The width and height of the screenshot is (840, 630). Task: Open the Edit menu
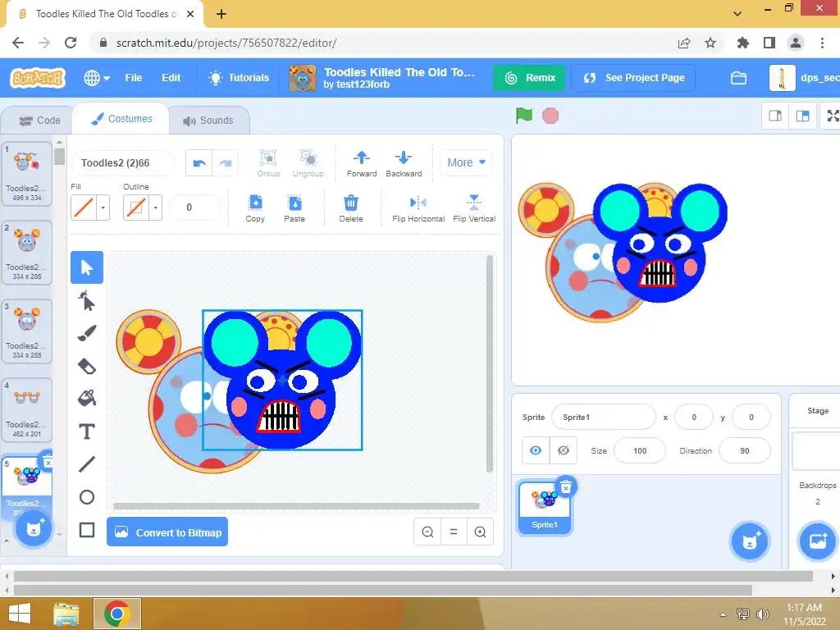[x=171, y=78]
